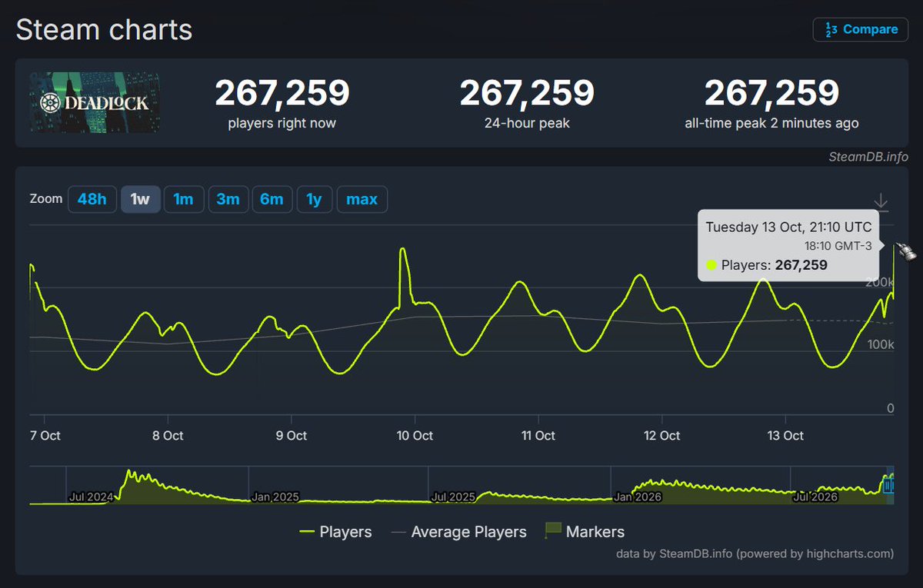Click the 10 Oct axis label
This screenshot has height=588, width=923.
pyautogui.click(x=415, y=435)
